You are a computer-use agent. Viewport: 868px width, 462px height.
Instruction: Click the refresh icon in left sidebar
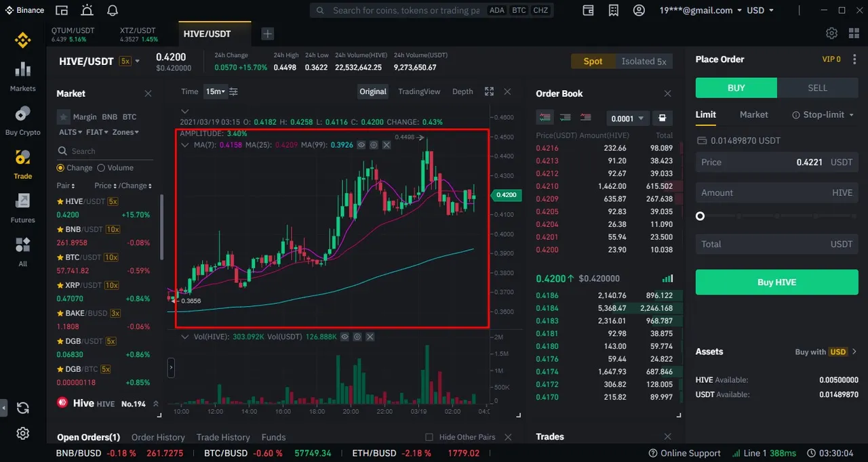pyautogui.click(x=22, y=408)
